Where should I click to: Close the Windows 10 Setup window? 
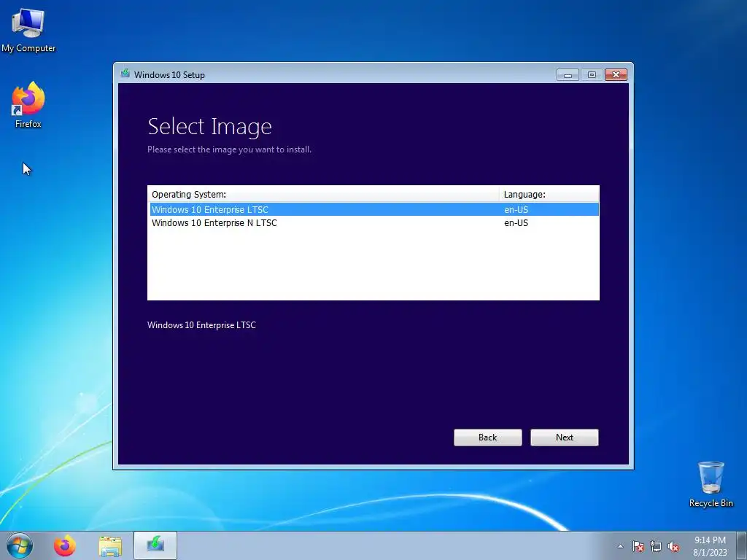[616, 75]
